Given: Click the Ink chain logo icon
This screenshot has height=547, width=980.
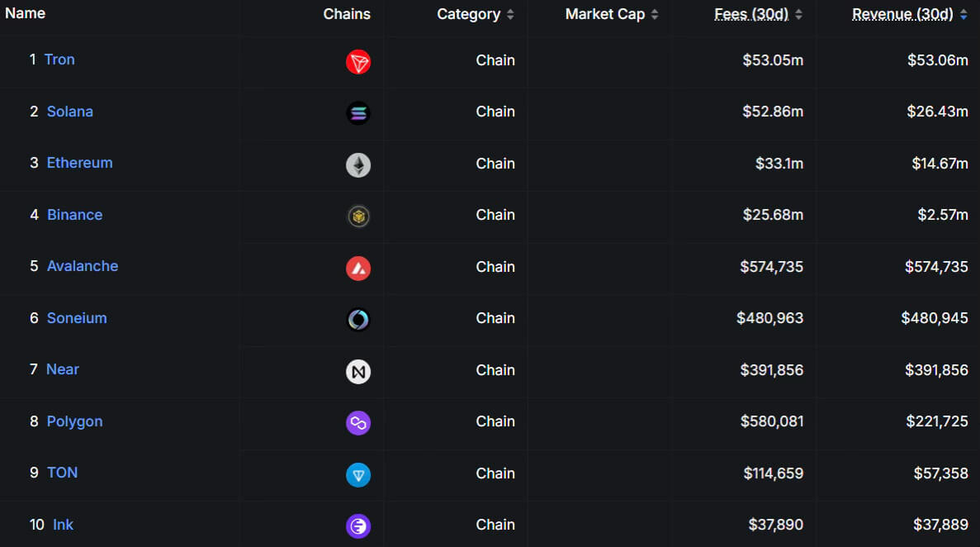Looking at the screenshot, I should click(x=358, y=526).
